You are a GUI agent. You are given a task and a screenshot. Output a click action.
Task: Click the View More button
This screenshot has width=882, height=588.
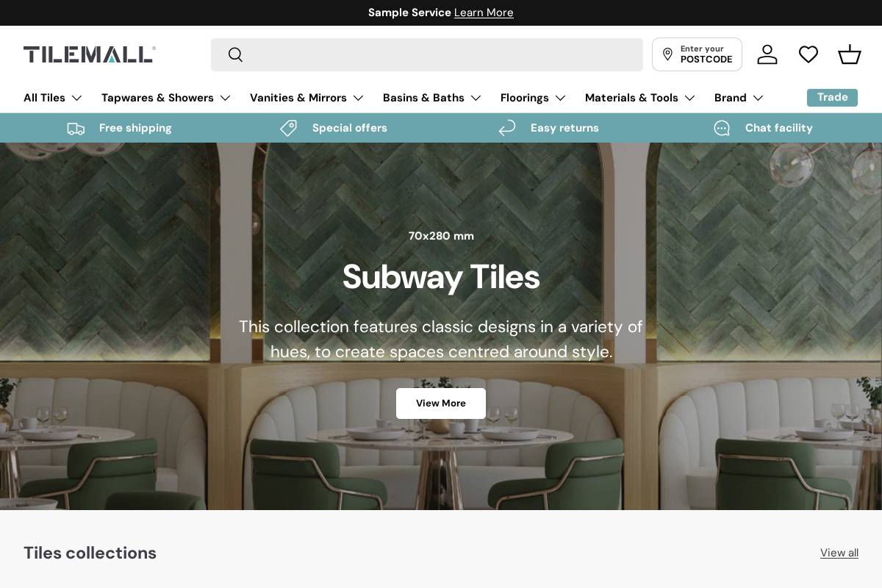coord(441,403)
